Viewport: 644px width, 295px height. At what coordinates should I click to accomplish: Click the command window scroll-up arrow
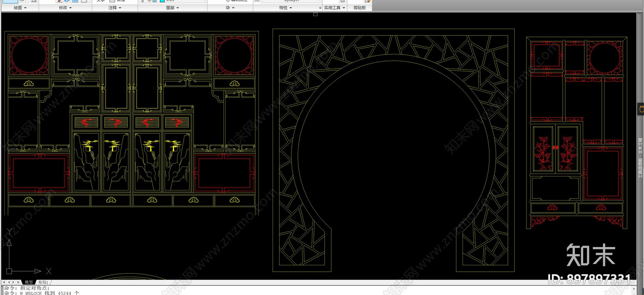point(634,289)
